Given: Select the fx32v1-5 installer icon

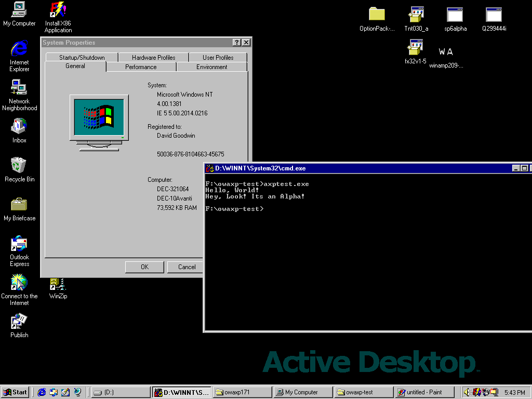Looking at the screenshot, I should point(415,51).
